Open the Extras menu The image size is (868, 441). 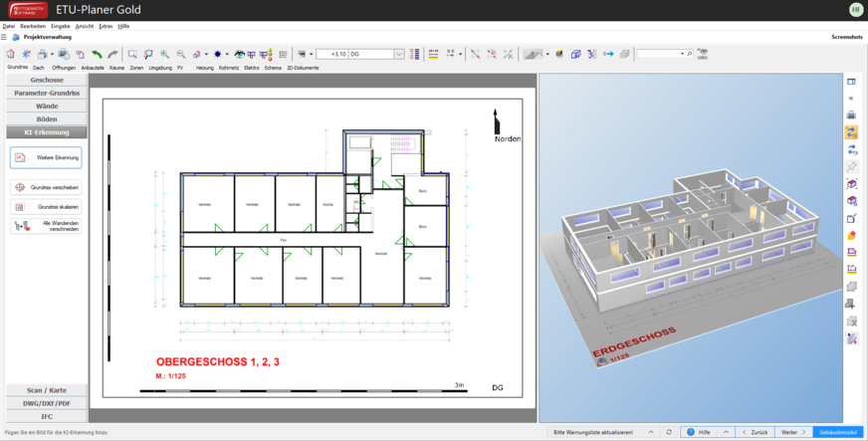click(106, 26)
